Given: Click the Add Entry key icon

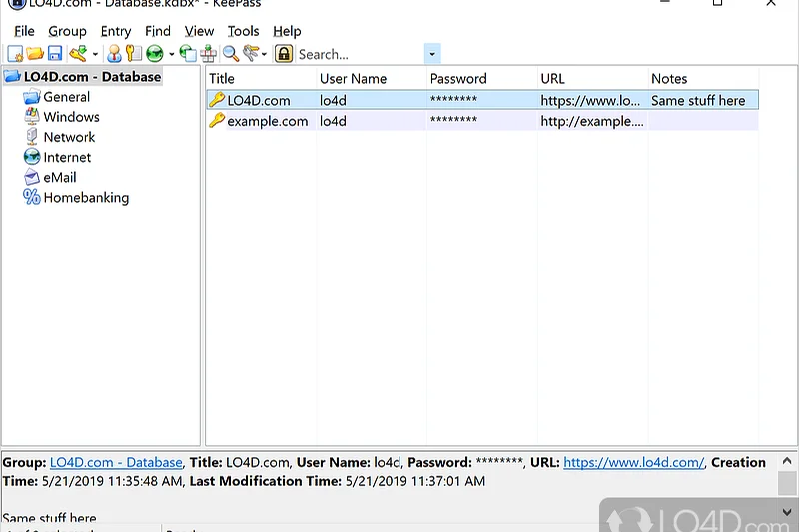Looking at the screenshot, I should [x=79, y=54].
